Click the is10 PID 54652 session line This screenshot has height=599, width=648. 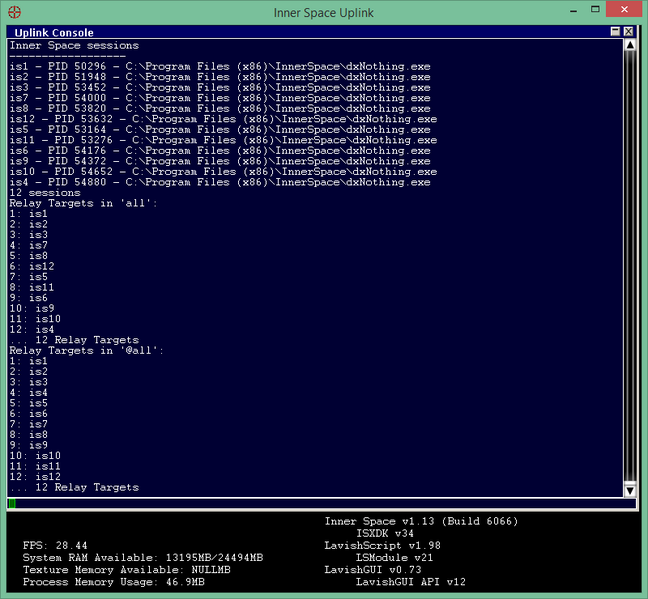(223, 172)
